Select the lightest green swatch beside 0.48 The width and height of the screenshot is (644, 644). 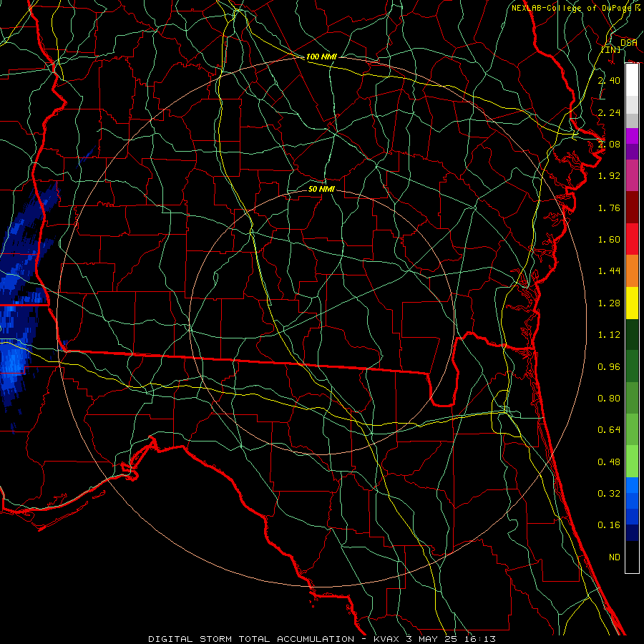coord(632,462)
